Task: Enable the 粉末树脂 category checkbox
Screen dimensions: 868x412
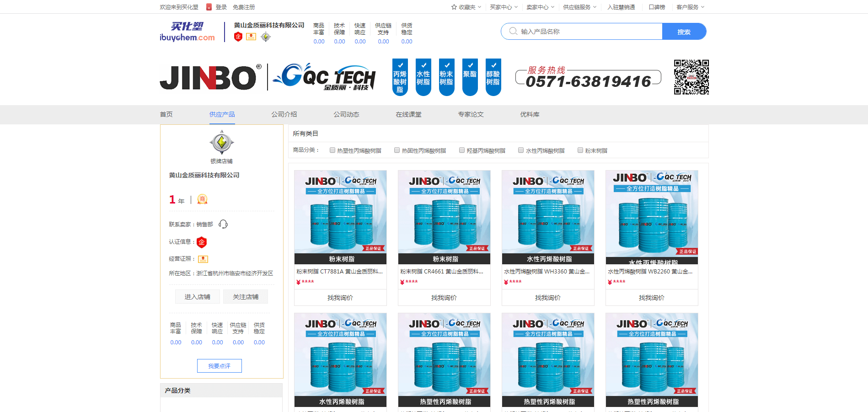Action: pyautogui.click(x=580, y=150)
